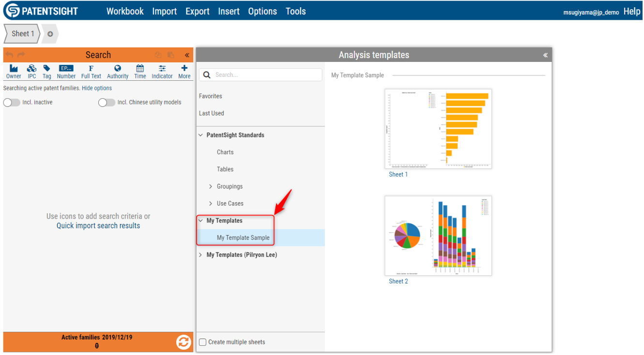Add a Tag search criterion
This screenshot has height=355, width=644.
(46, 72)
